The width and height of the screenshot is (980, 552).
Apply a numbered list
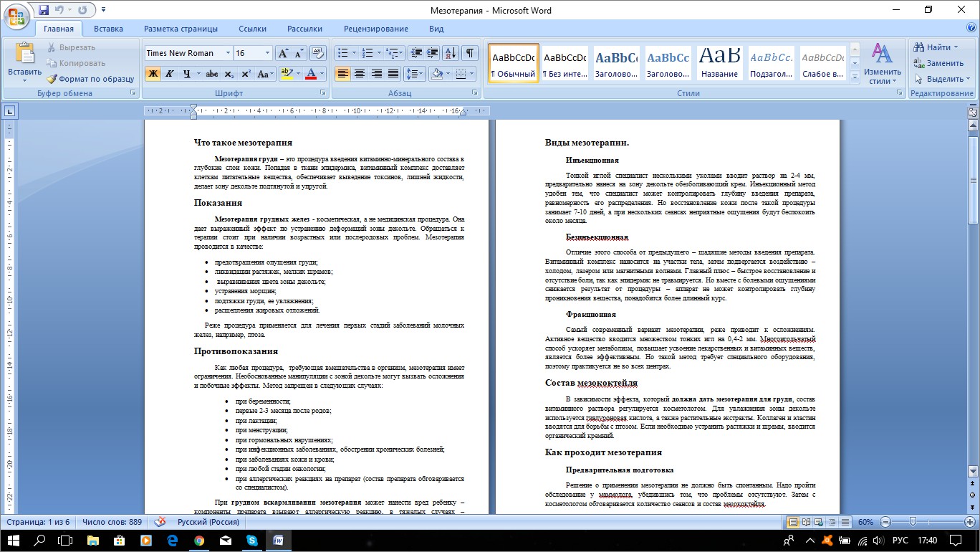(367, 53)
